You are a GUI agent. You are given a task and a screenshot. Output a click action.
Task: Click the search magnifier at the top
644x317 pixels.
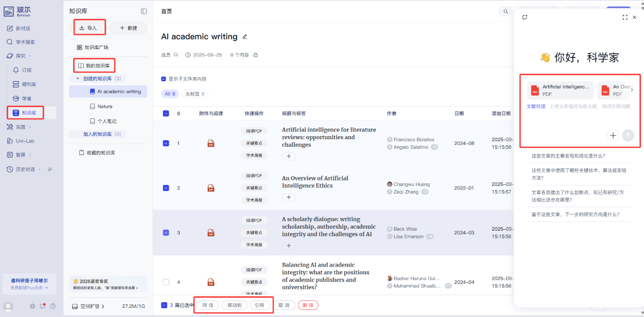[x=505, y=11]
